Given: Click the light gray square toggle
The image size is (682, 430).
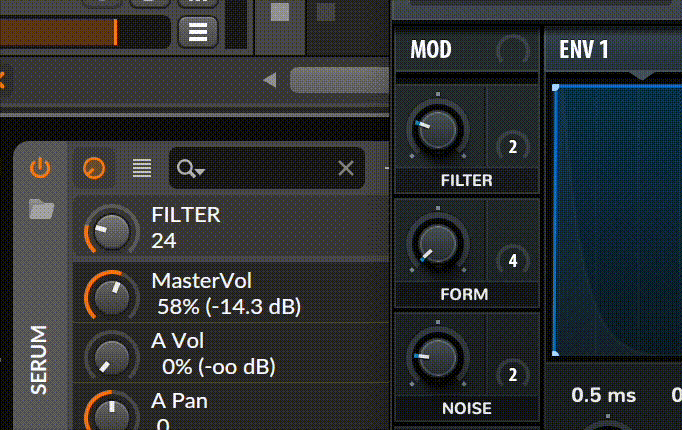Looking at the screenshot, I should 280,12.
